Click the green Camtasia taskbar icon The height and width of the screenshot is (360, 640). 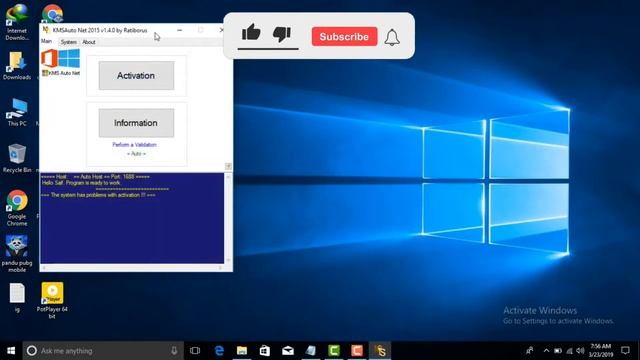[334, 351]
